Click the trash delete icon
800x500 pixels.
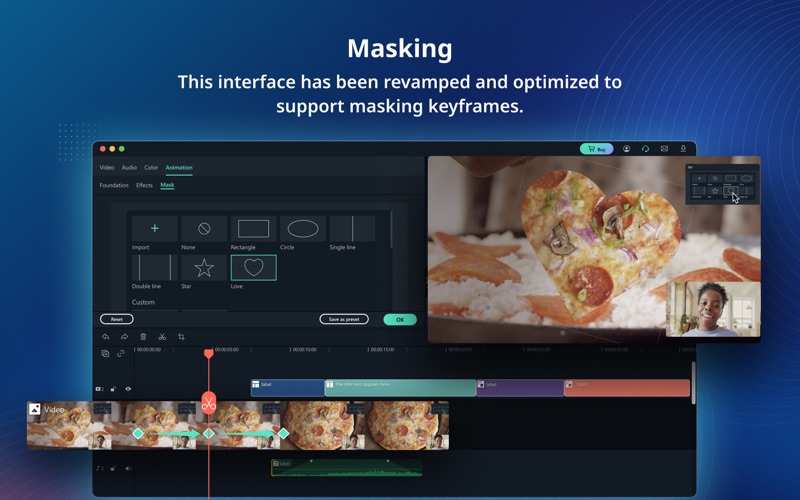143,337
